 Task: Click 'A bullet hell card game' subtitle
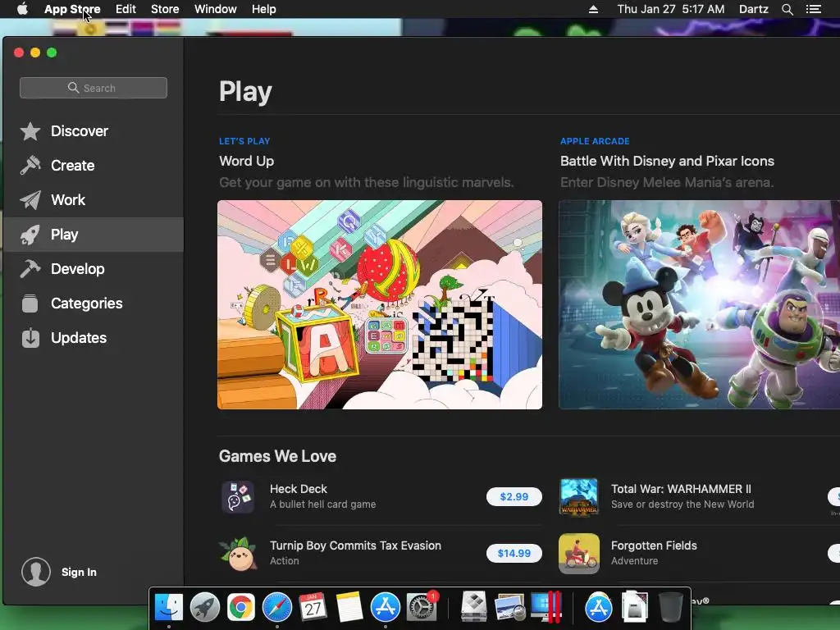click(x=322, y=504)
